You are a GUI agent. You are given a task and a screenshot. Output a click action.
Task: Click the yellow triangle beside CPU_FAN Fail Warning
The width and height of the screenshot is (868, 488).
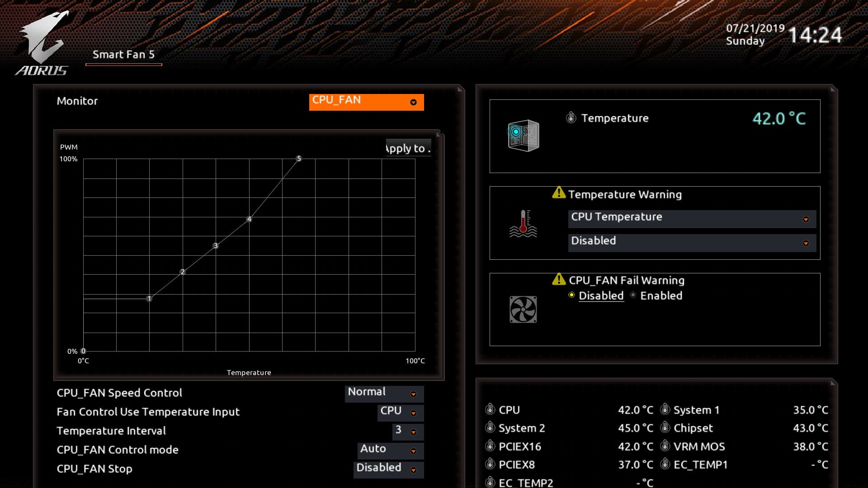pos(559,279)
